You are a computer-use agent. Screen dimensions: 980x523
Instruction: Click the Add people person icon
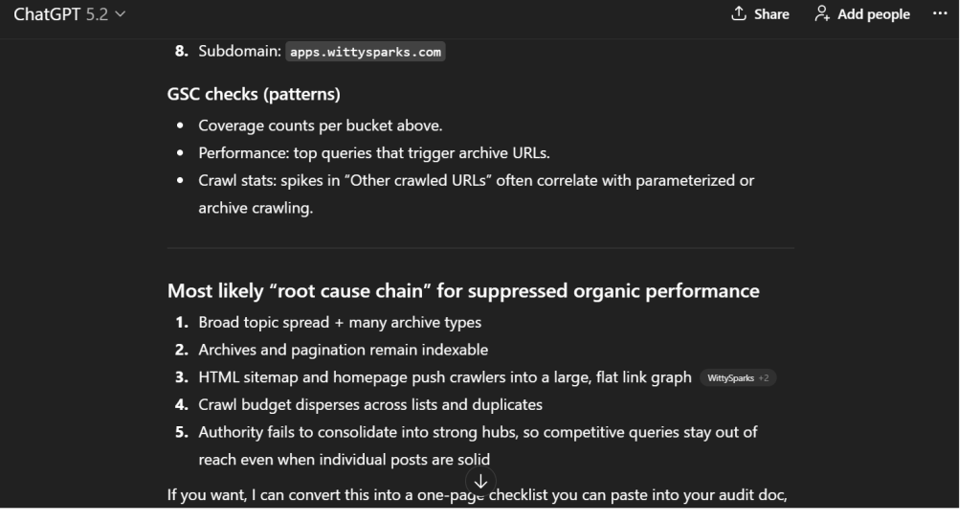(x=821, y=14)
